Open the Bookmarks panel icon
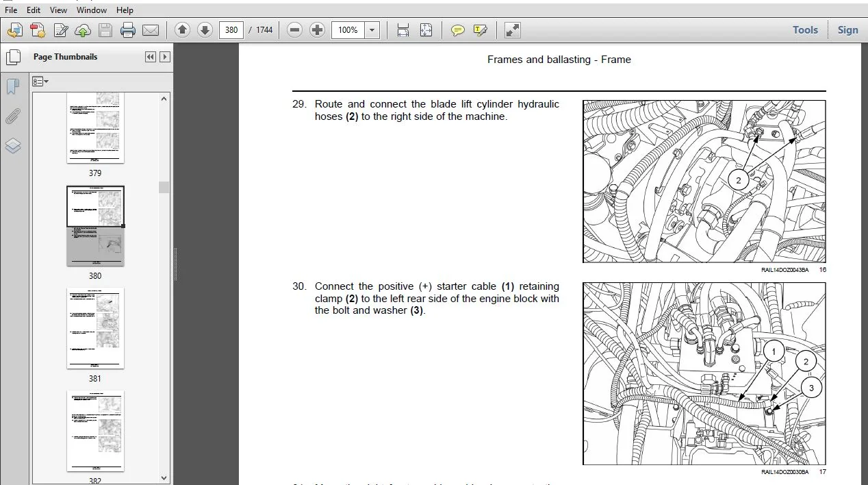Screen dimensions: 868x485 [12, 87]
